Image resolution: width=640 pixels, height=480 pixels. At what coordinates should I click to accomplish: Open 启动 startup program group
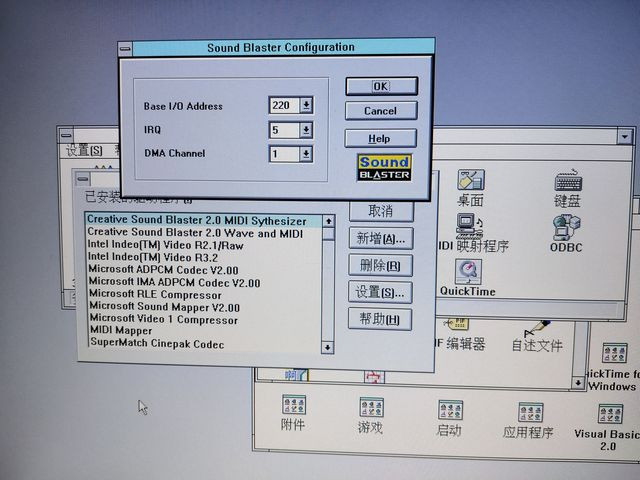coord(449,418)
